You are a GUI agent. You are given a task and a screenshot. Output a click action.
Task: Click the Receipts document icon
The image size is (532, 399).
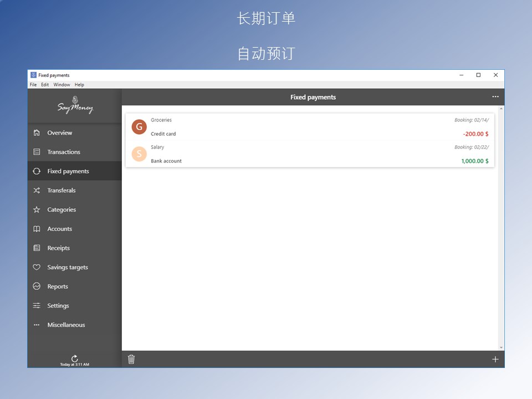tap(37, 248)
